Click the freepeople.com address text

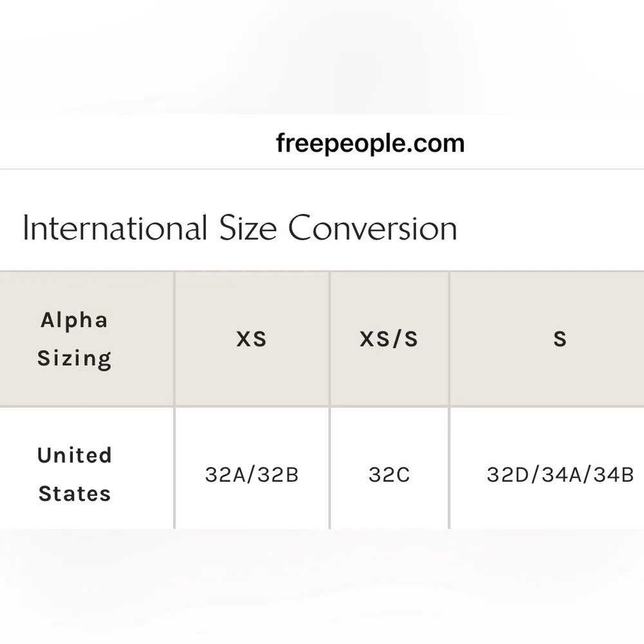[x=370, y=143]
